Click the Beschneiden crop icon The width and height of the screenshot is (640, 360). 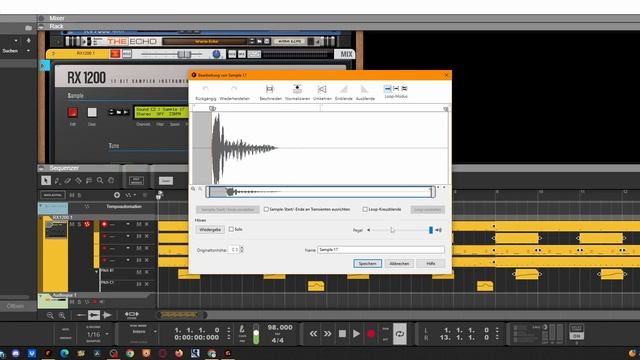pyautogui.click(x=270, y=89)
